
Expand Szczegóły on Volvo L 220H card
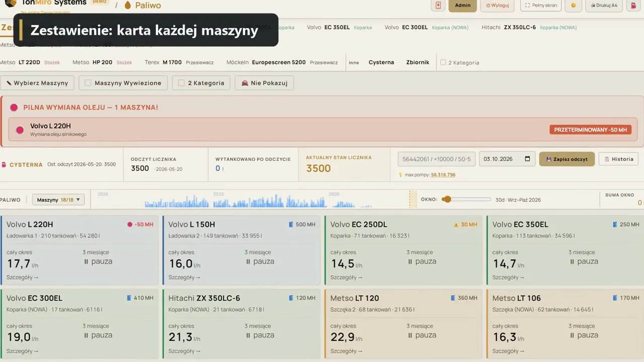pos(22,277)
